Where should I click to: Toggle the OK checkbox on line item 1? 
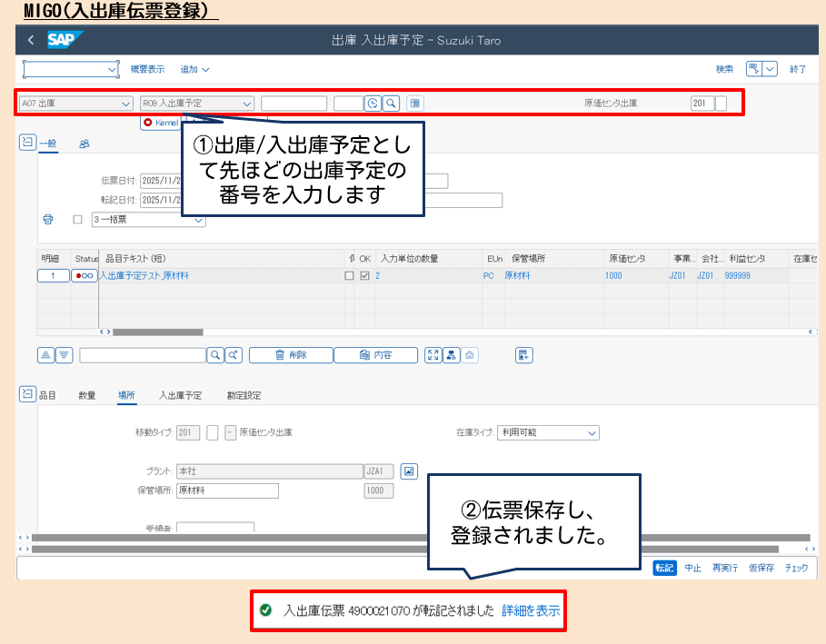pos(364,274)
